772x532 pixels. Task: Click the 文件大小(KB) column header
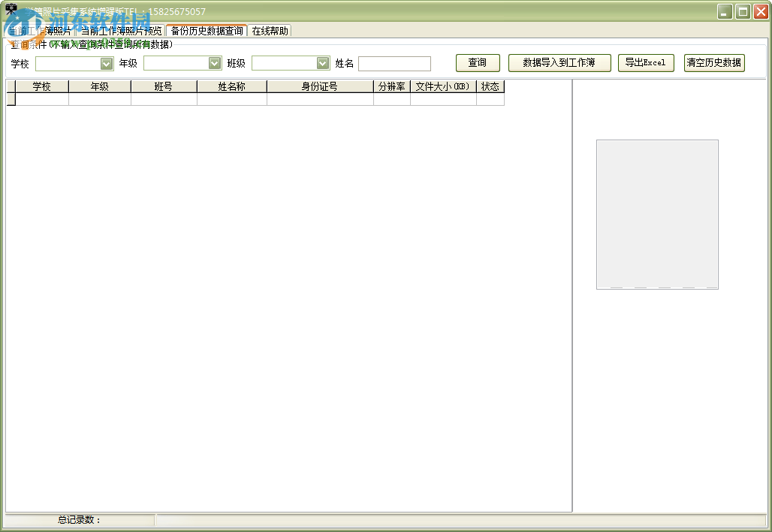[443, 86]
